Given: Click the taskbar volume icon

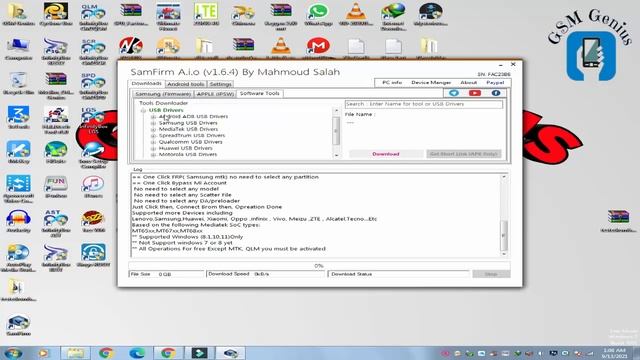Looking at the screenshot, I should tap(541, 353).
